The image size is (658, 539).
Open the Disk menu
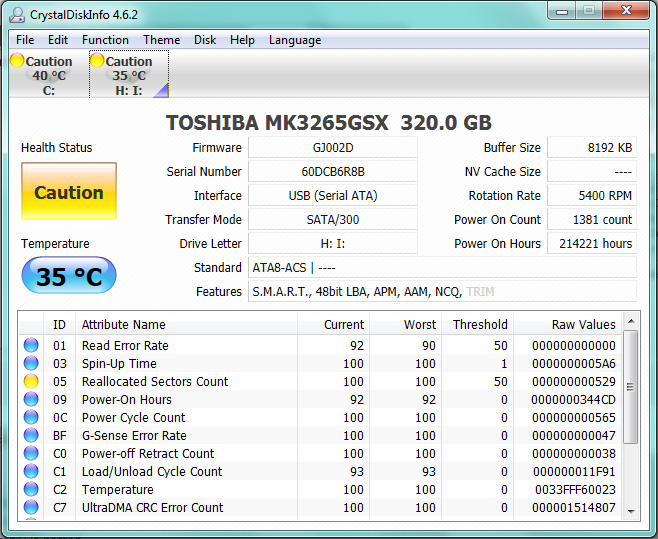point(205,40)
